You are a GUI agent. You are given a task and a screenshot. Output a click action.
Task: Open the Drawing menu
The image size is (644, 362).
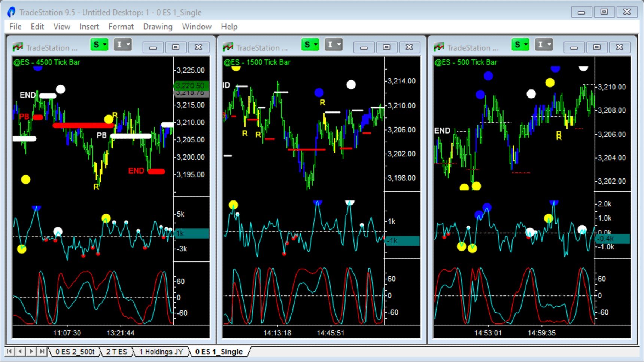[158, 27]
